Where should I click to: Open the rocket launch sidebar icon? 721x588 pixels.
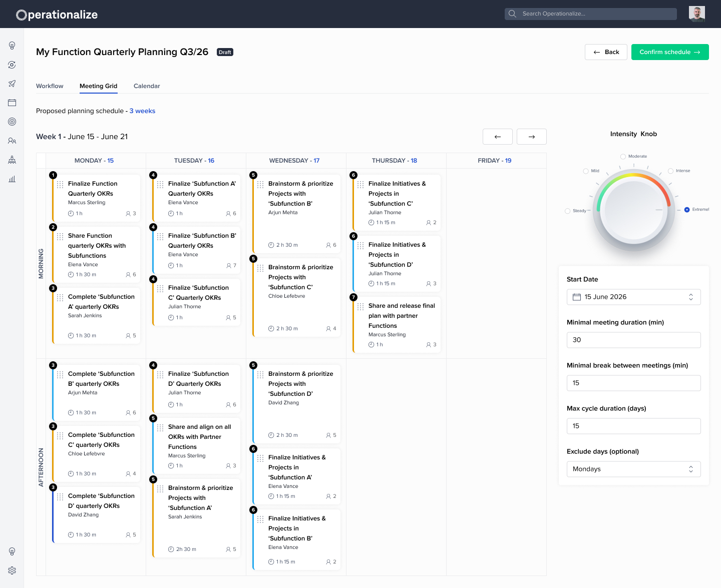tap(12, 84)
